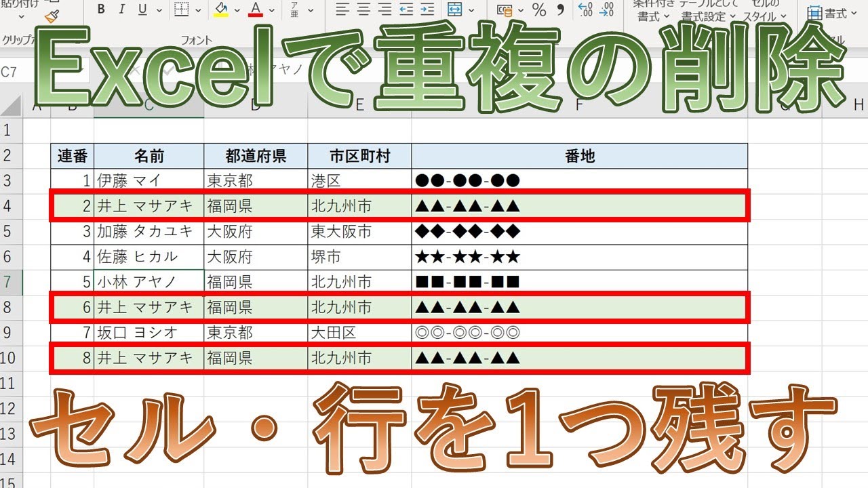Select cell 坂口 ヨシオ
868x488 pixels.
coord(149,333)
